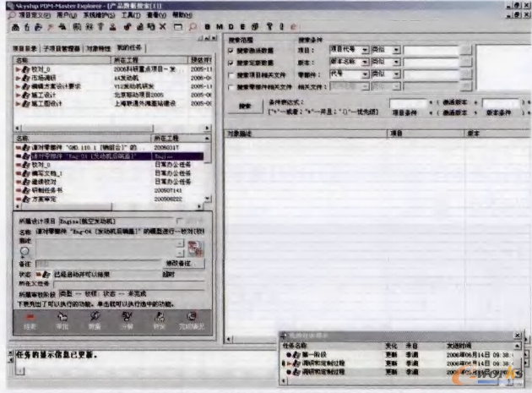The width and height of the screenshot is (532, 393).
Task: Click the magnifier search icon in toolbar
Action: [x=193, y=27]
